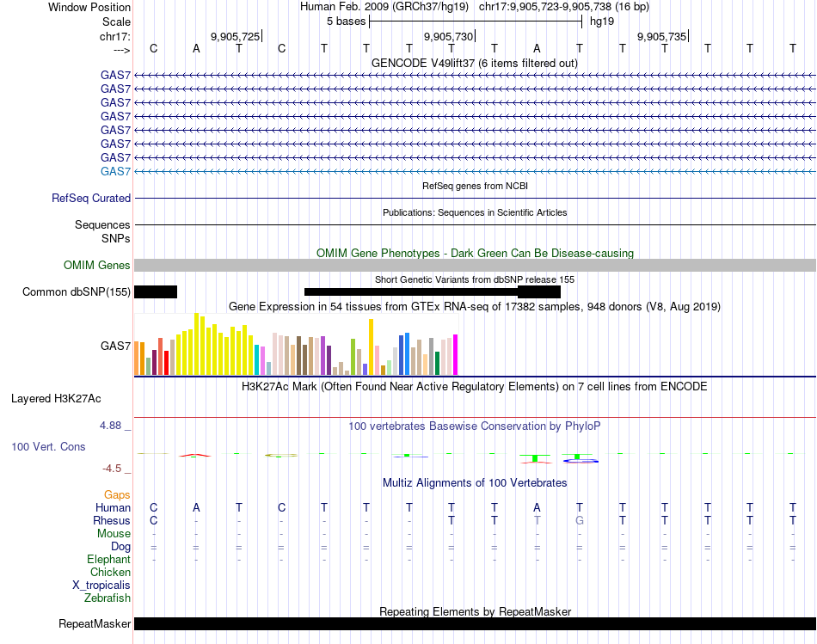
Task: Click the 9,905,730 ruler position
Action: point(449,36)
